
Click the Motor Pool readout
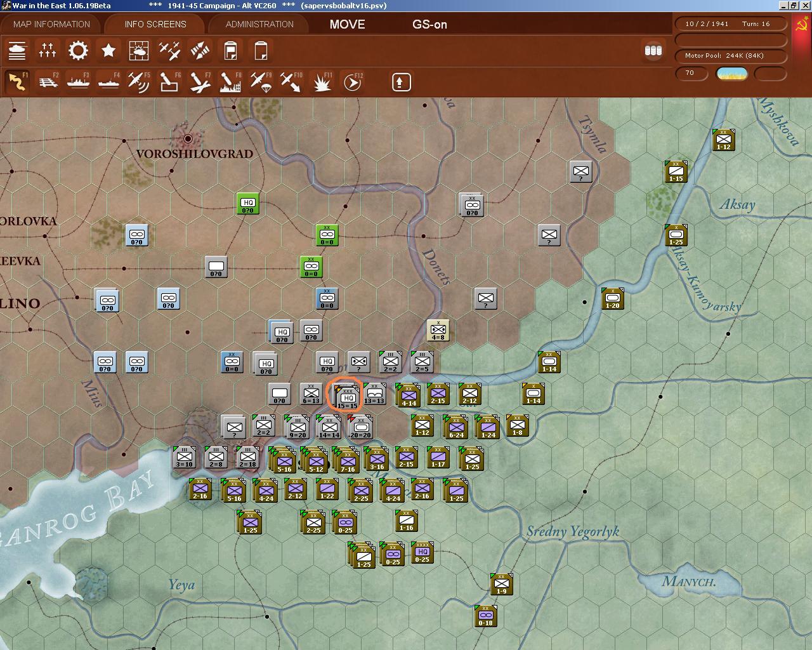point(731,55)
